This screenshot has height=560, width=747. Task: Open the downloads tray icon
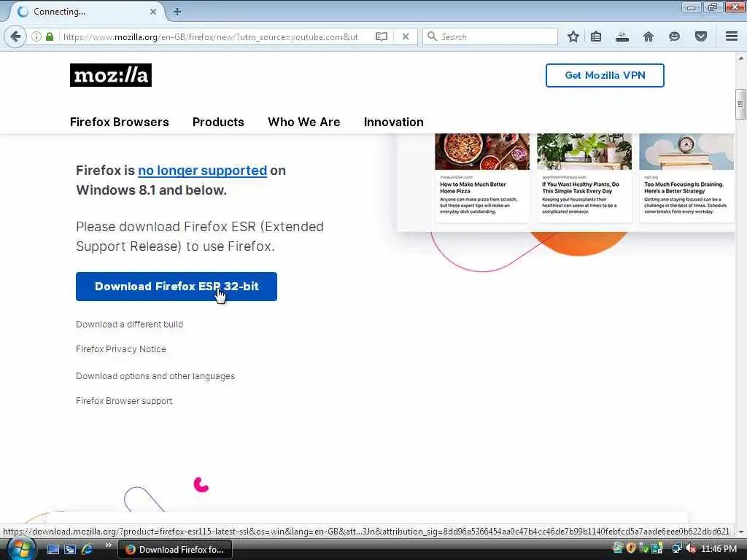pyautogui.click(x=622, y=36)
